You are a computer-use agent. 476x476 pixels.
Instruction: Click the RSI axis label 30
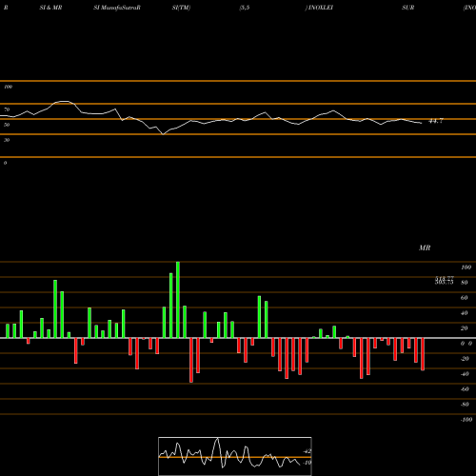coord(7,140)
